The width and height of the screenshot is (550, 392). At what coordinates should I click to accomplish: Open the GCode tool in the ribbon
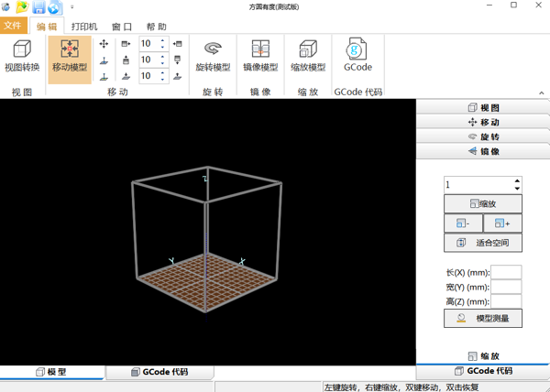point(357,56)
